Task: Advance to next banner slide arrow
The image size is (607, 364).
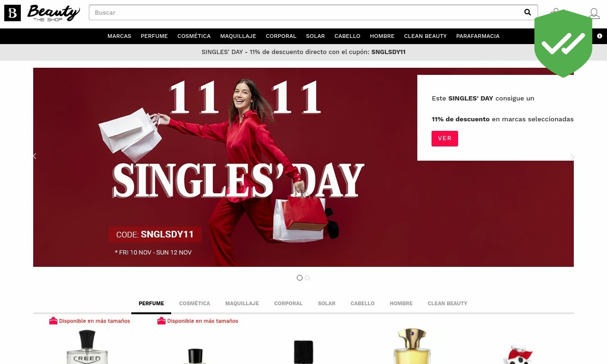Action: tap(572, 156)
